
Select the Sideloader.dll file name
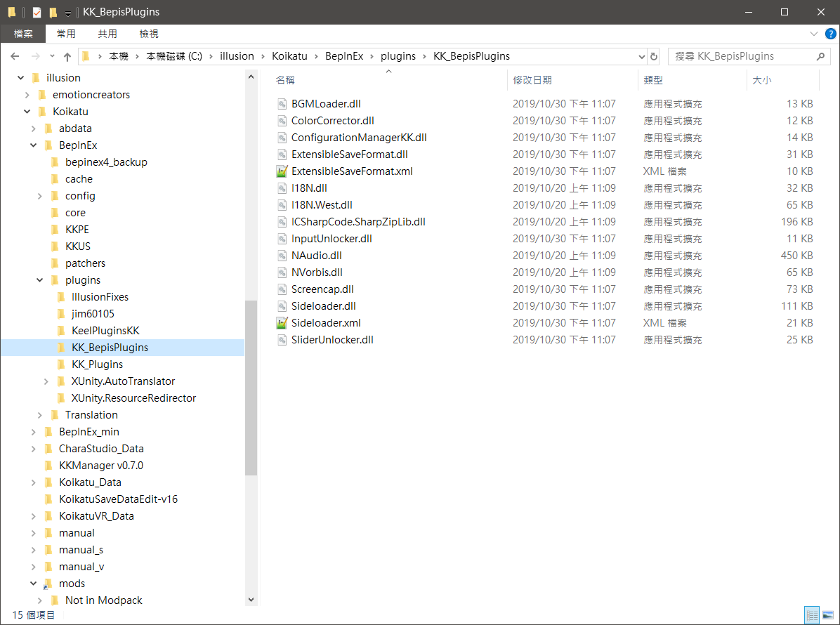(x=324, y=306)
